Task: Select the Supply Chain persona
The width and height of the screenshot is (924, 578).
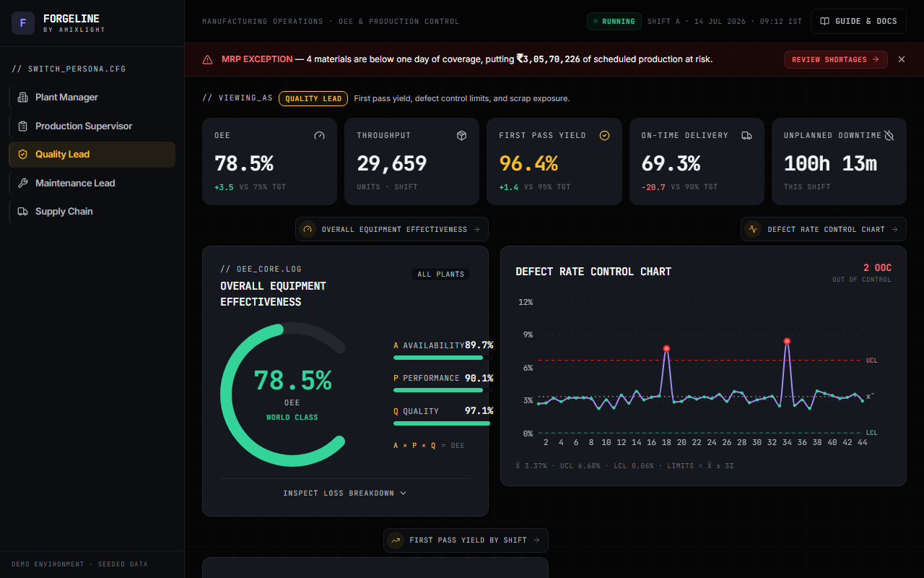Action: [92, 211]
